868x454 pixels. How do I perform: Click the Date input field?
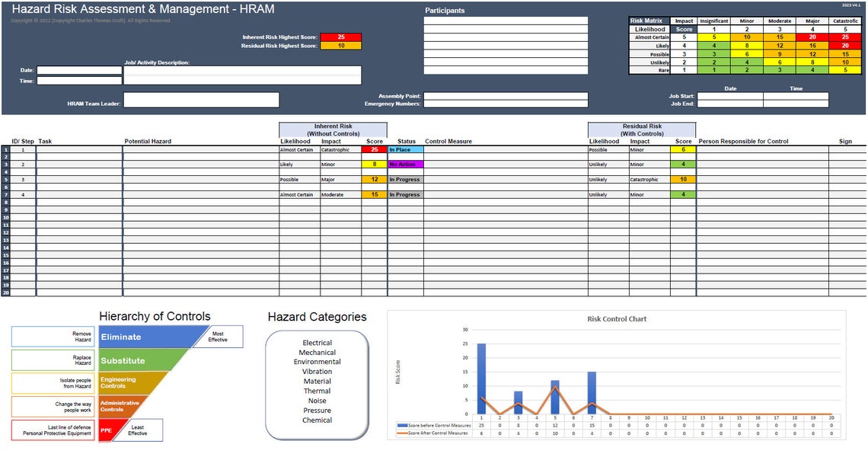[80, 69]
